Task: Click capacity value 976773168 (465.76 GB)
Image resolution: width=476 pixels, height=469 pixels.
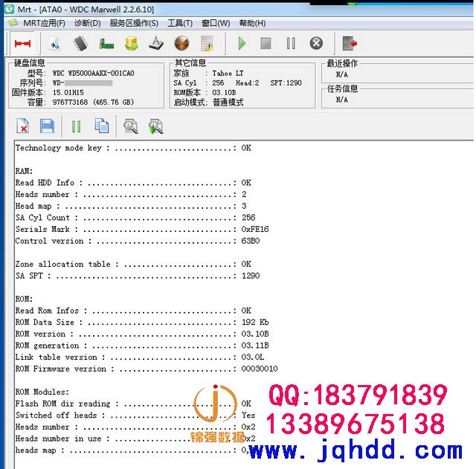Action: pyautogui.click(x=93, y=103)
